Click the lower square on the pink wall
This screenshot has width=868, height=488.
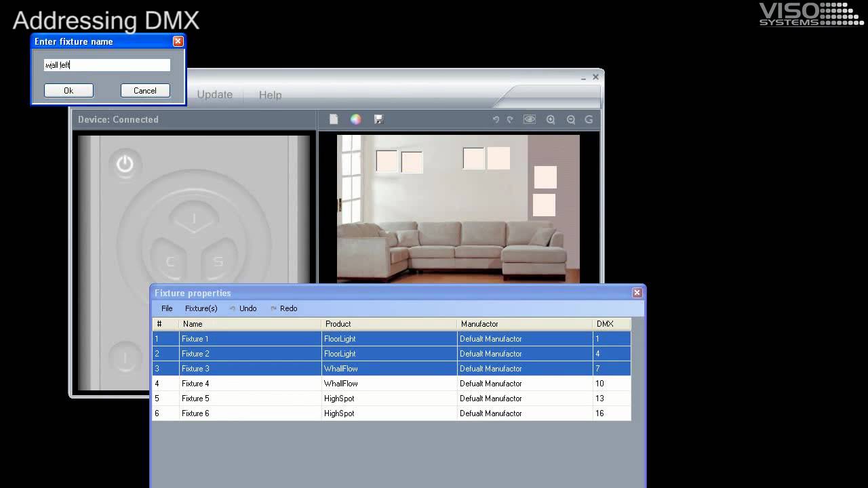[544, 205]
